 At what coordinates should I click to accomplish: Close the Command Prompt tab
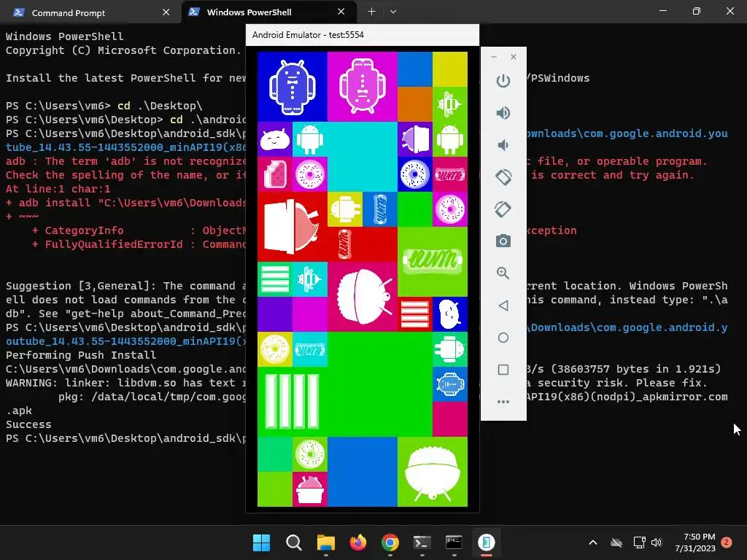click(x=166, y=12)
